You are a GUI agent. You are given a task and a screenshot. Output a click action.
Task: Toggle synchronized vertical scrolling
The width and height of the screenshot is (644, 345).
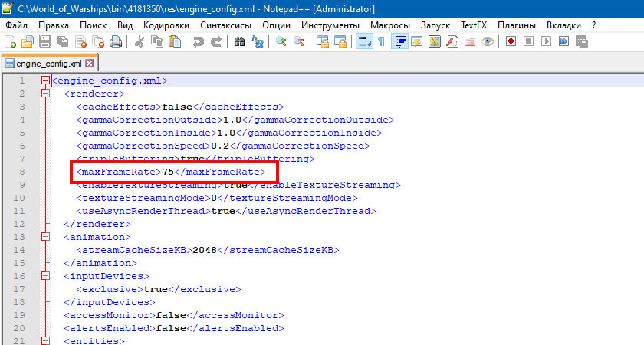323,41
